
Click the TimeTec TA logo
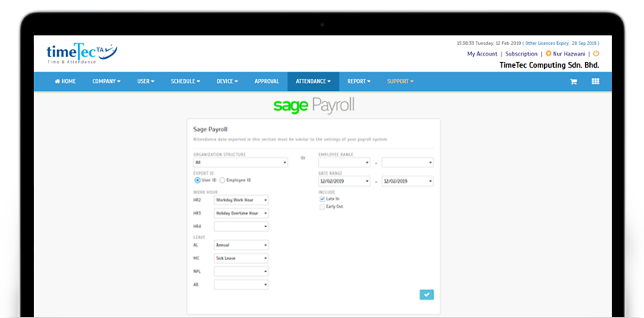[x=82, y=53]
